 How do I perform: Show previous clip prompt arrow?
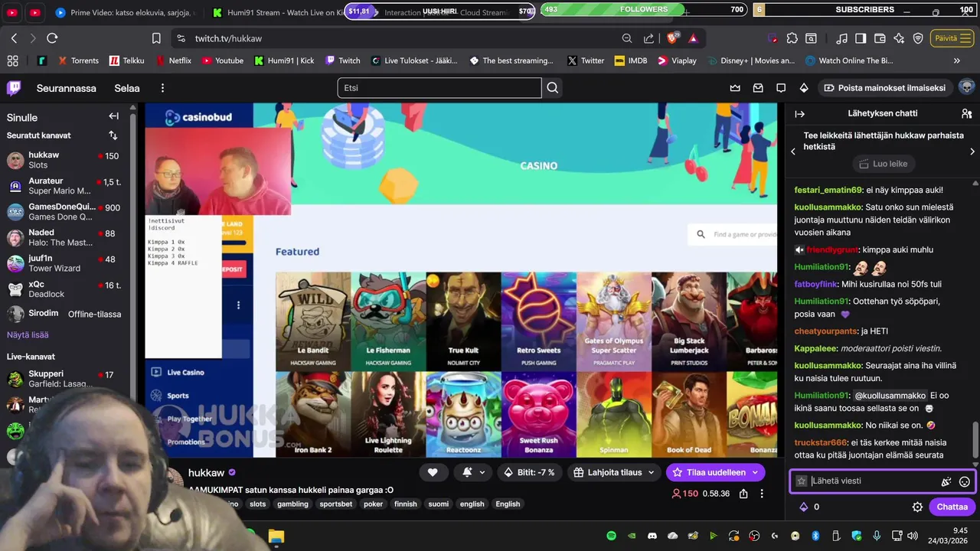(x=793, y=152)
